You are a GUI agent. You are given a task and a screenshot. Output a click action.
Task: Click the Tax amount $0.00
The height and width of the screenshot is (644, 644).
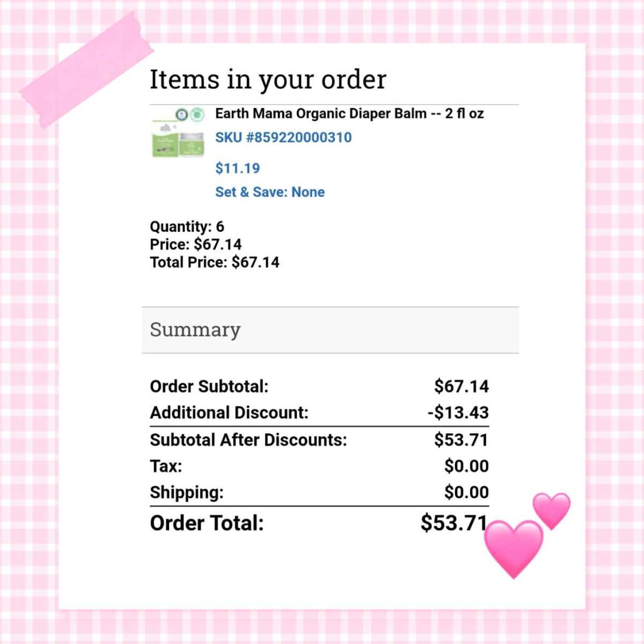[x=466, y=466]
